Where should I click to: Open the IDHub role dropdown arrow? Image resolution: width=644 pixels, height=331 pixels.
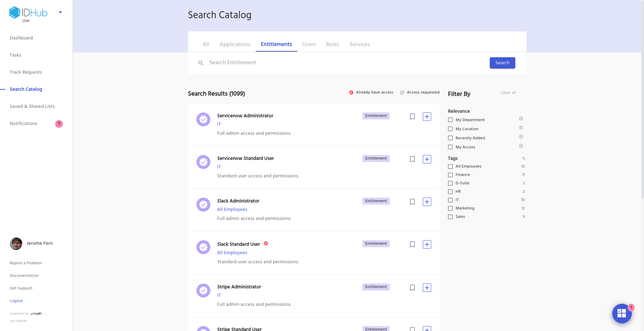(60, 13)
